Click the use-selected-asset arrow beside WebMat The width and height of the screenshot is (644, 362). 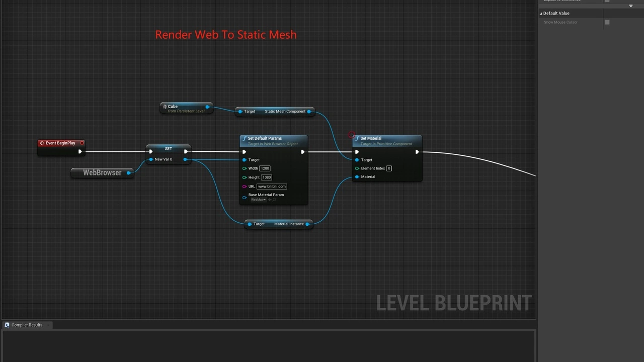(x=270, y=200)
